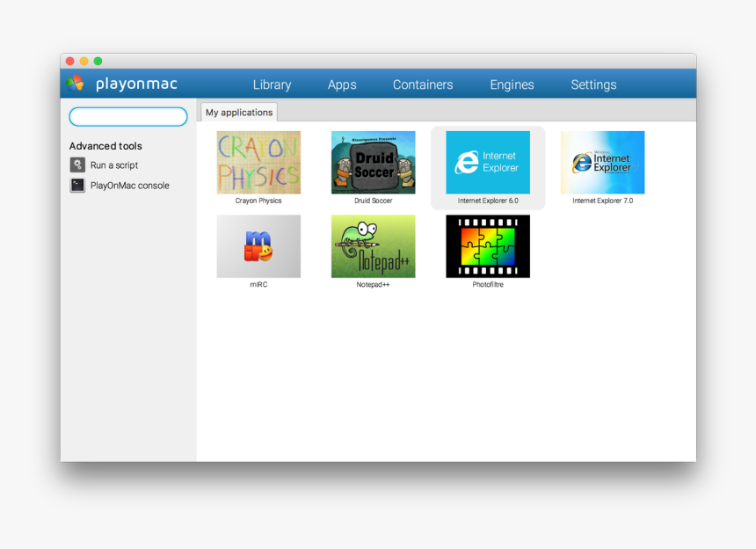Click the green maximize window button
The width and height of the screenshot is (756, 549).
click(98, 61)
